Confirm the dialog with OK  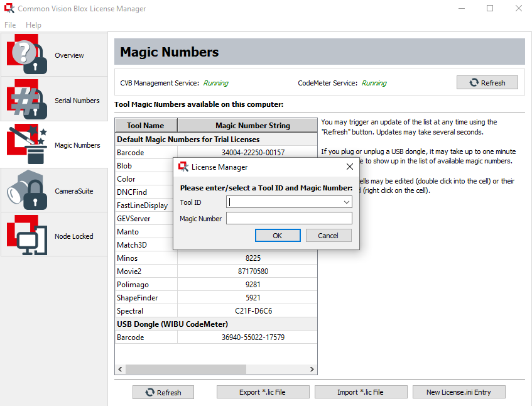pyautogui.click(x=277, y=236)
